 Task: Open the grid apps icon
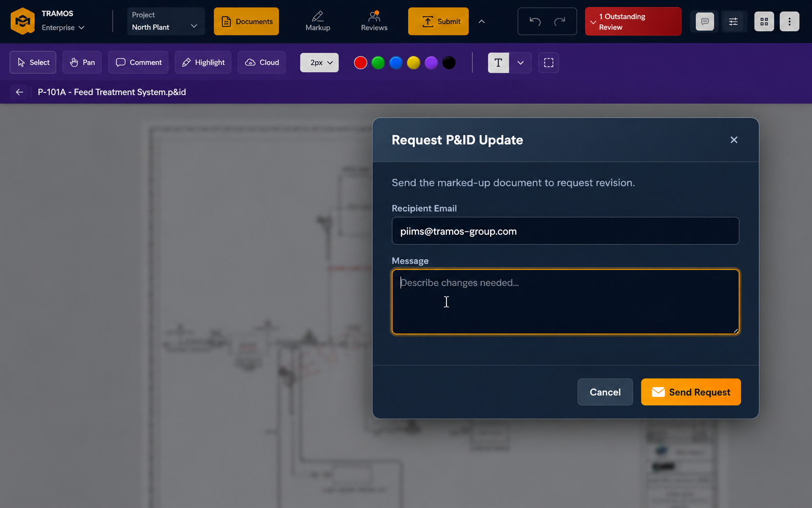764,22
